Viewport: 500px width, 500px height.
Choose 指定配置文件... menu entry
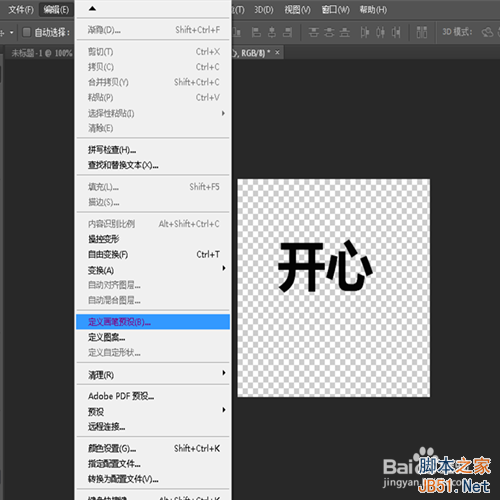coord(153,464)
